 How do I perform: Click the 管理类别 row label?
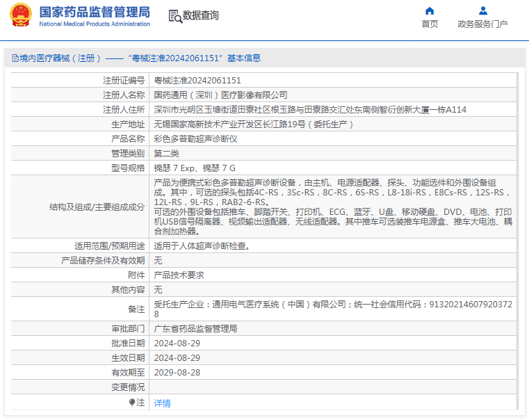point(128,154)
